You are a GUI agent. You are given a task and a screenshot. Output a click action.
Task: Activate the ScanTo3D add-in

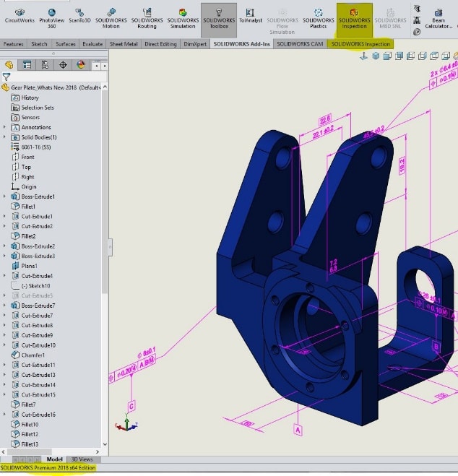coord(79,17)
